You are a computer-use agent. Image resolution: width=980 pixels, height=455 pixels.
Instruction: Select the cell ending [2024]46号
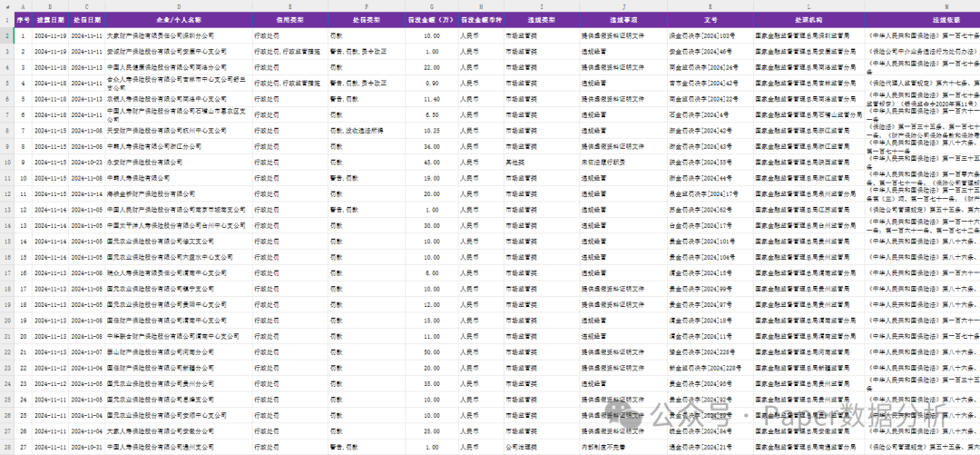(710, 52)
